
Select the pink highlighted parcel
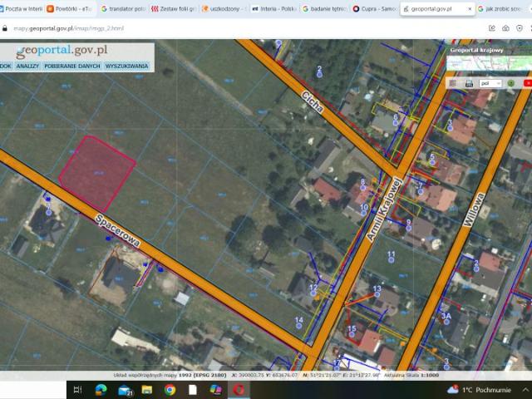[x=98, y=174]
